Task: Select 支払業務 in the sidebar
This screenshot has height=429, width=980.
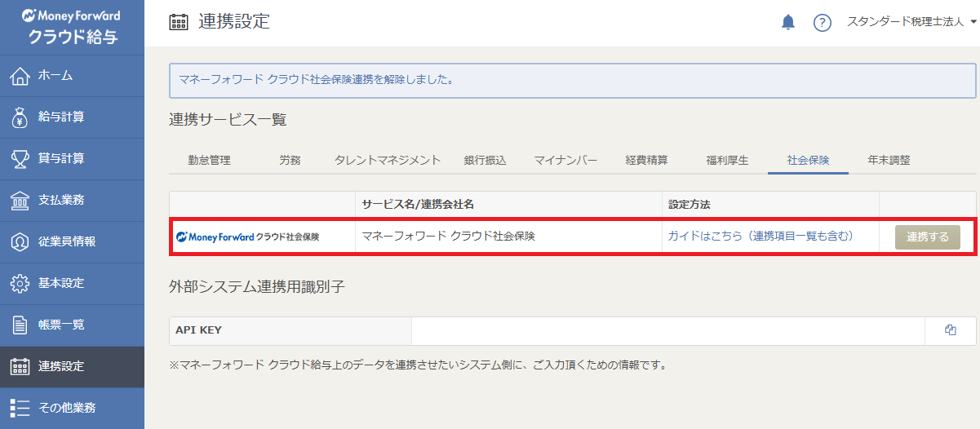Action: (x=72, y=200)
